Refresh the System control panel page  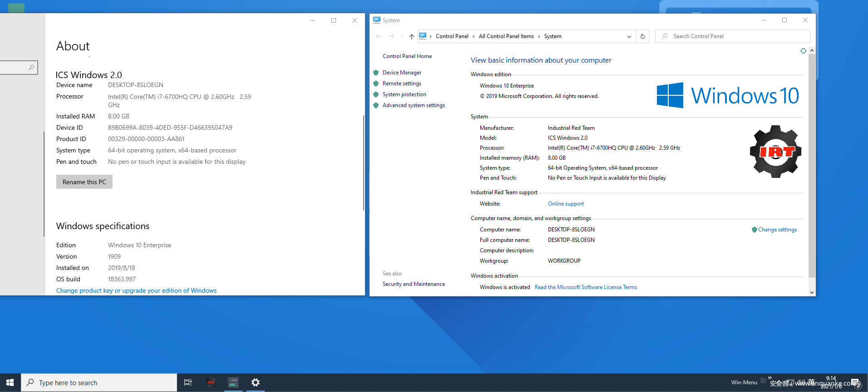coord(642,36)
